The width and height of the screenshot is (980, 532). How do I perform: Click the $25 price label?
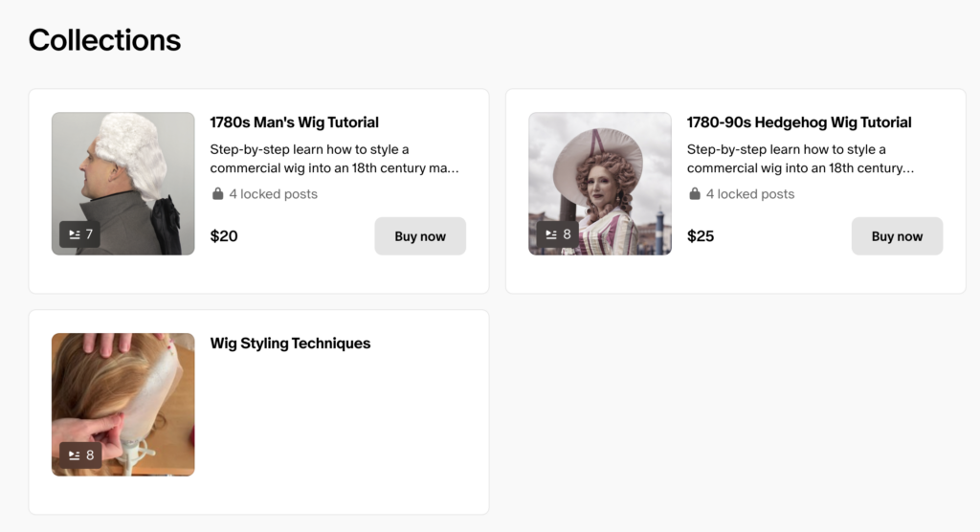point(701,236)
